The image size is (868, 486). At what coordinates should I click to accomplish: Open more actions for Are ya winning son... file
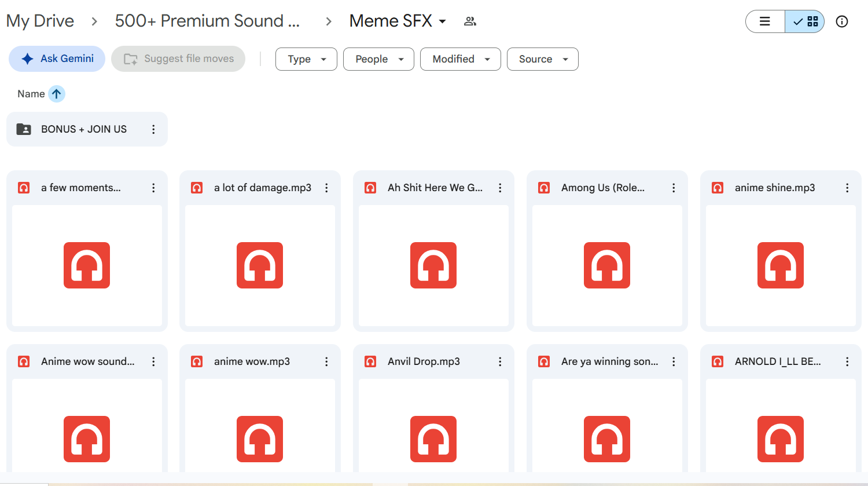point(674,361)
